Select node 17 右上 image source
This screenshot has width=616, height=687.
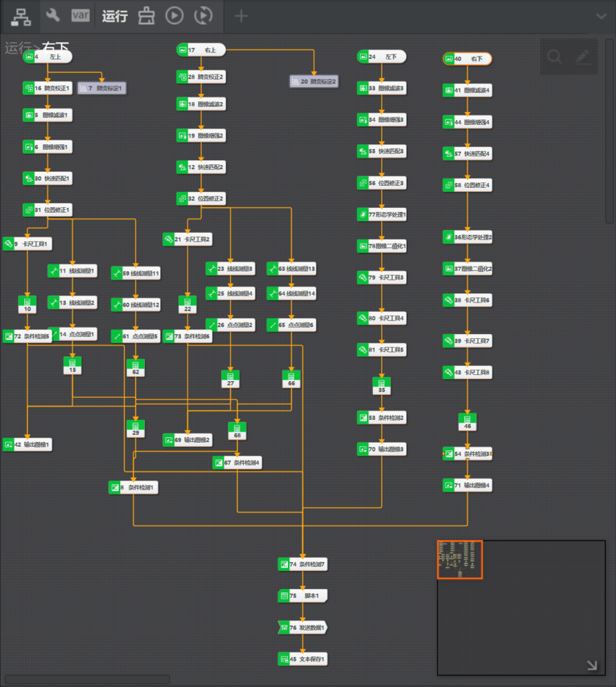point(201,50)
